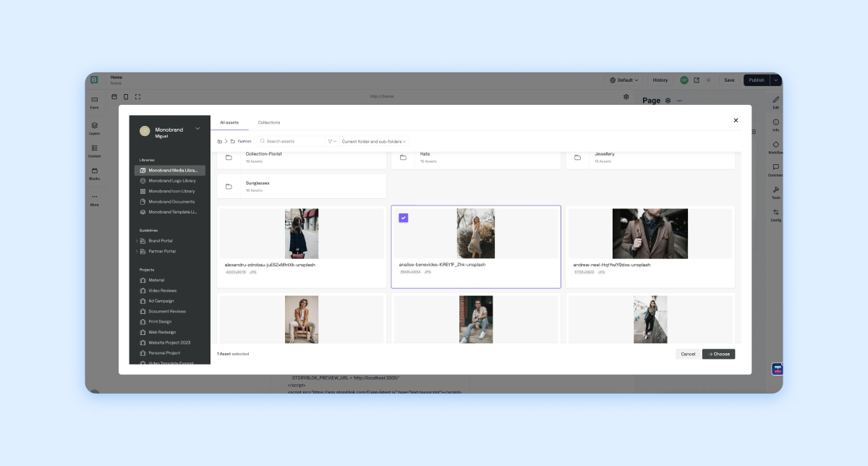
Task: Expand the Brand Portal tree item
Action: coord(137,241)
